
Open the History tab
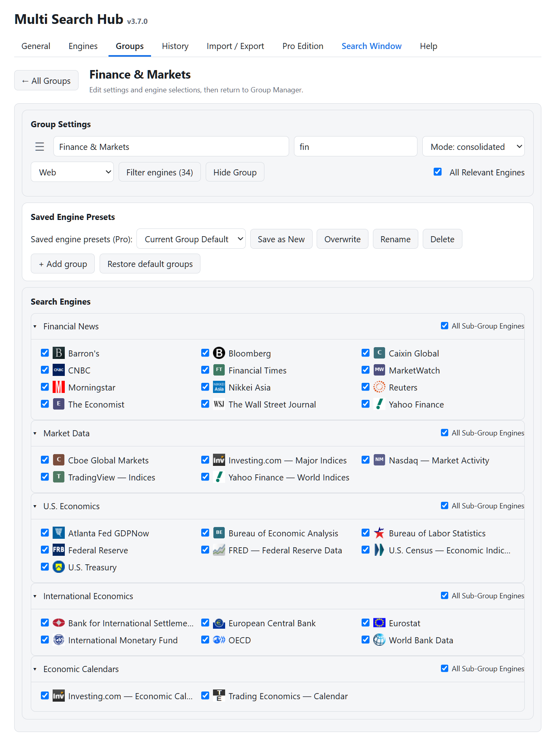pos(175,46)
